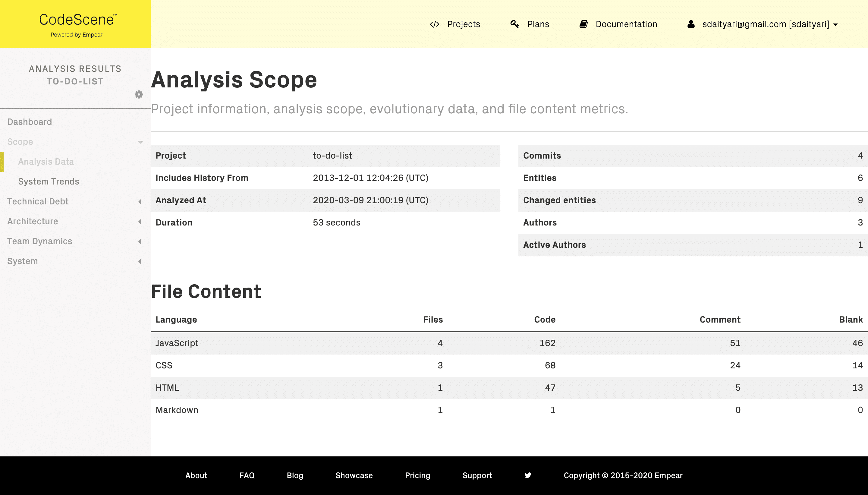Click the settings gear icon
This screenshot has width=868, height=495.
pyautogui.click(x=138, y=94)
